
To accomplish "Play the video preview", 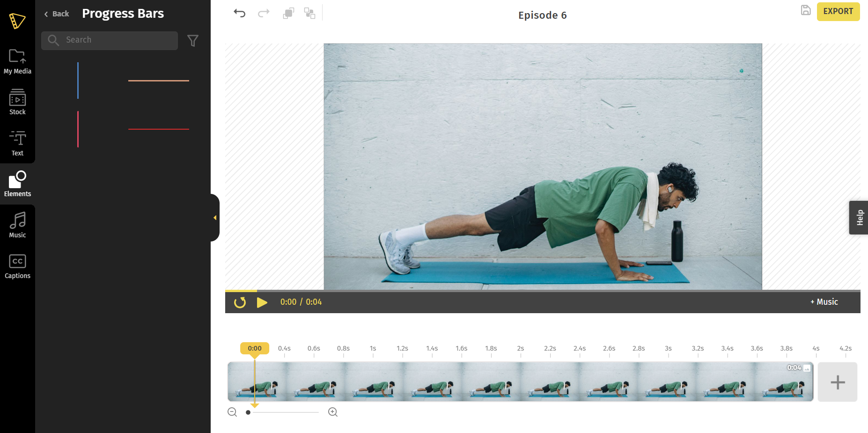I will (262, 302).
